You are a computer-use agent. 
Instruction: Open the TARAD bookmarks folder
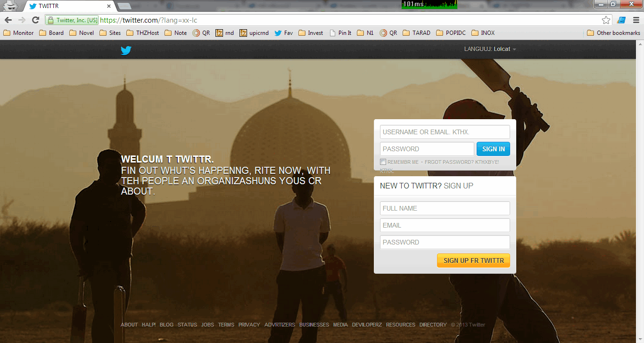coord(416,33)
